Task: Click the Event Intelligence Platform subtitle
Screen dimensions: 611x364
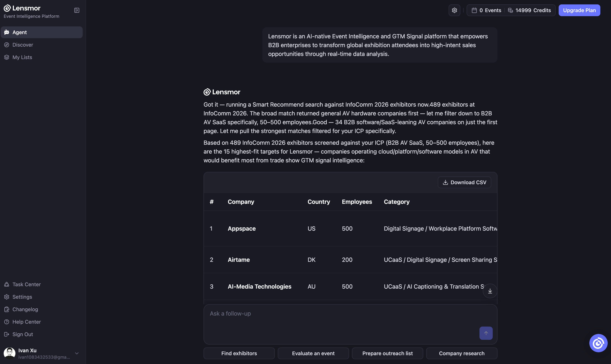Action: click(x=31, y=16)
